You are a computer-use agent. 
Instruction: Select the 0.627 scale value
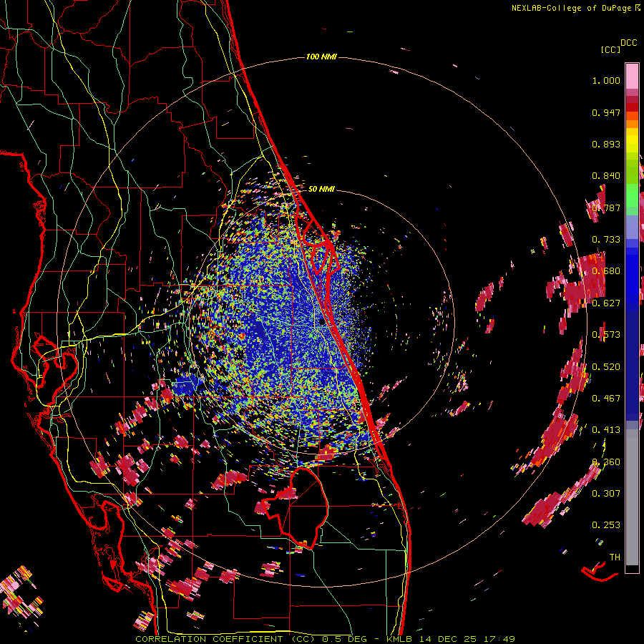[606, 303]
